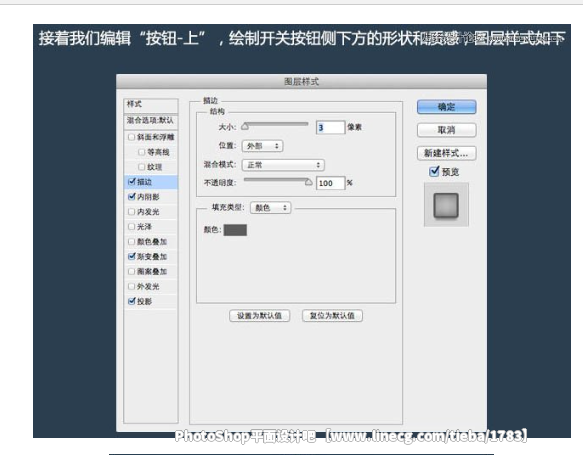Enable the 外发光 checkbox
The height and width of the screenshot is (455, 583).
coord(131,286)
